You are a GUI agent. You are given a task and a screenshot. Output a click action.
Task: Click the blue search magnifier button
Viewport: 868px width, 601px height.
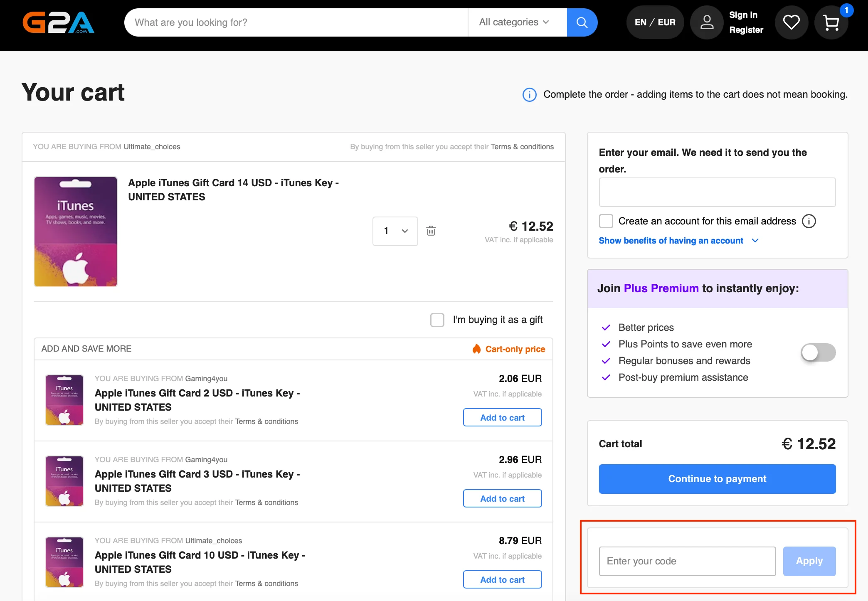pyautogui.click(x=582, y=22)
